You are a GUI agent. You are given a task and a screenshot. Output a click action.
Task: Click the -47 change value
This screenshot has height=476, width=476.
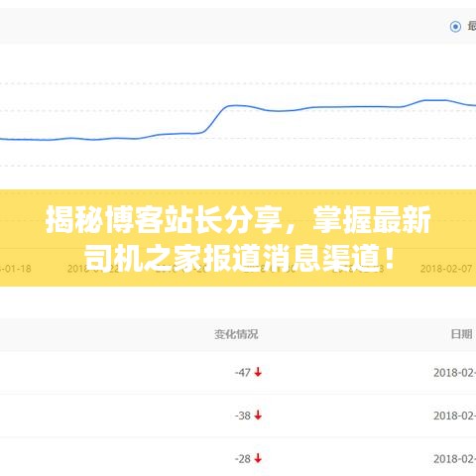pyautogui.click(x=243, y=373)
